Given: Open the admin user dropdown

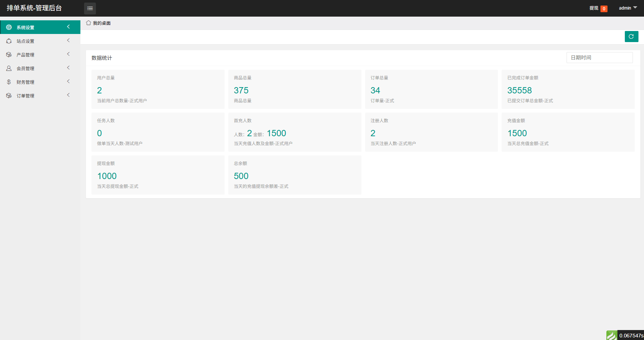Looking at the screenshot, I should click(x=628, y=8).
